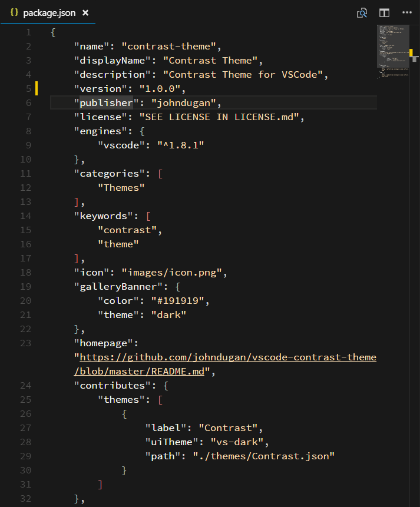The image size is (420, 507).
Task: Click the "contrast-theme" value
Action: (168, 47)
